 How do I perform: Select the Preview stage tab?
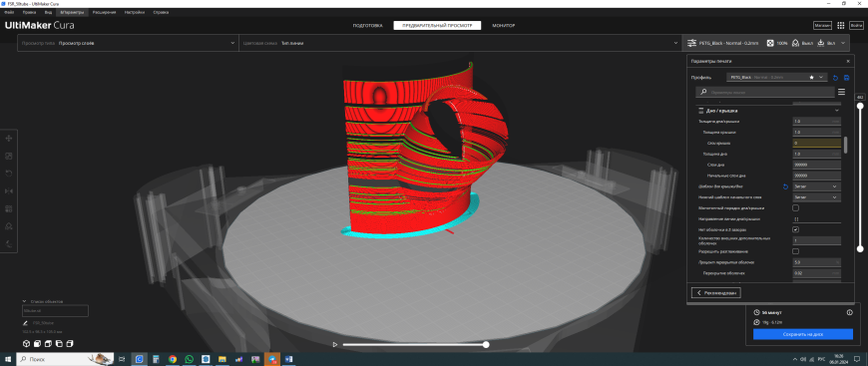437,26
